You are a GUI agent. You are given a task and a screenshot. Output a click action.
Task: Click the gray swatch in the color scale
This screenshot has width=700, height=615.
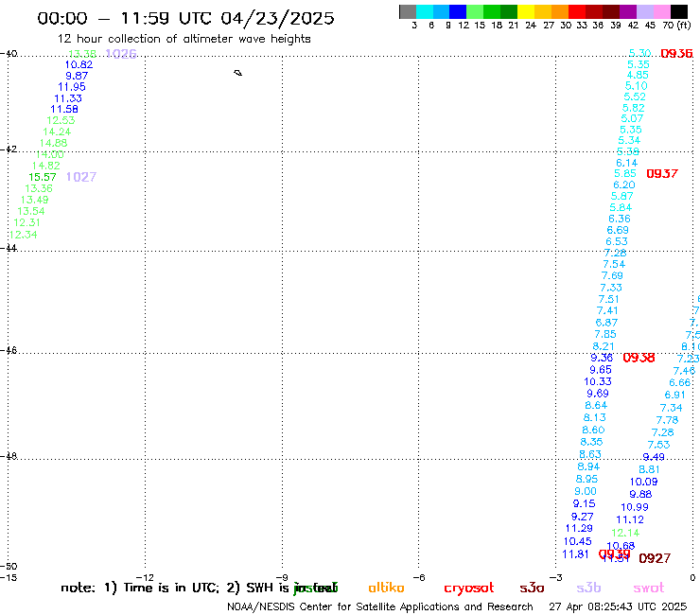[x=408, y=11]
